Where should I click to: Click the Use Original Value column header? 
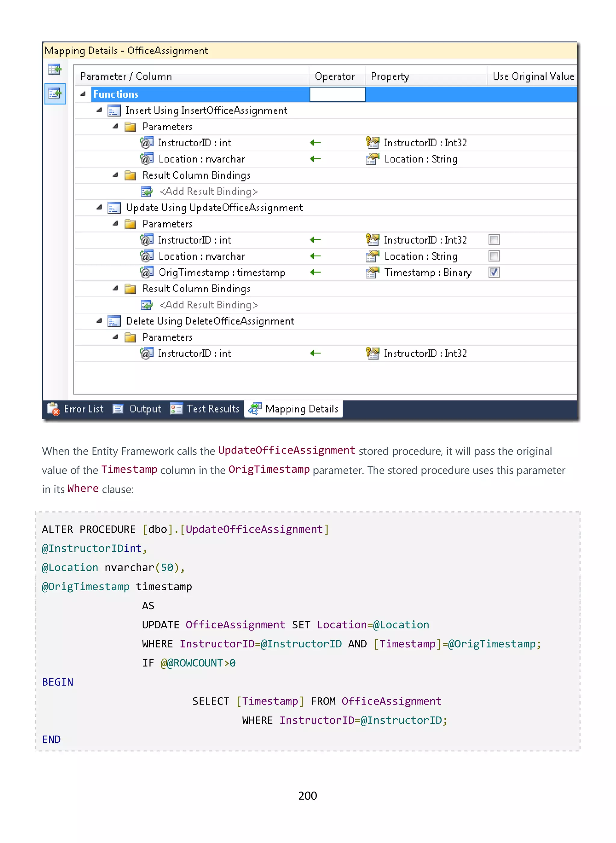(x=532, y=76)
